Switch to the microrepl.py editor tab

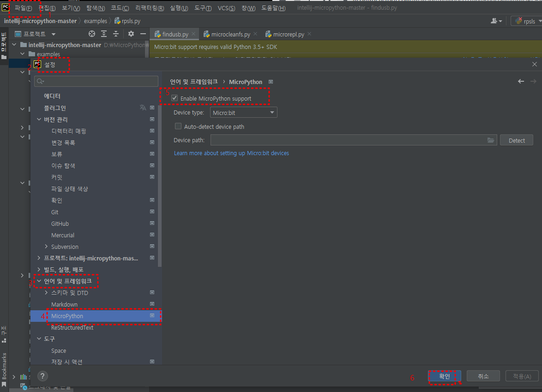point(289,34)
